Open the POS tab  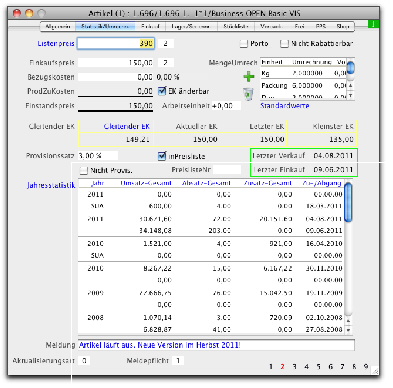[x=321, y=26]
